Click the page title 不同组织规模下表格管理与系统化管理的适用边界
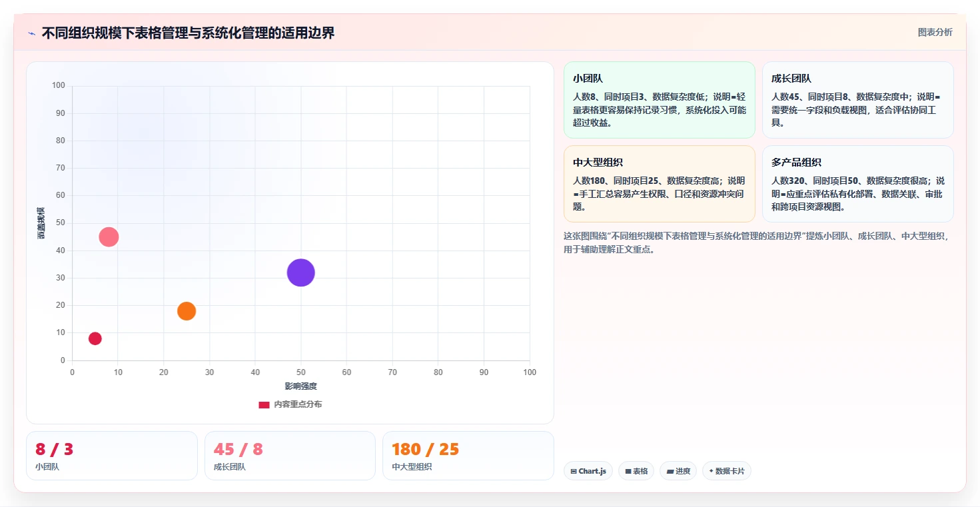 click(188, 33)
